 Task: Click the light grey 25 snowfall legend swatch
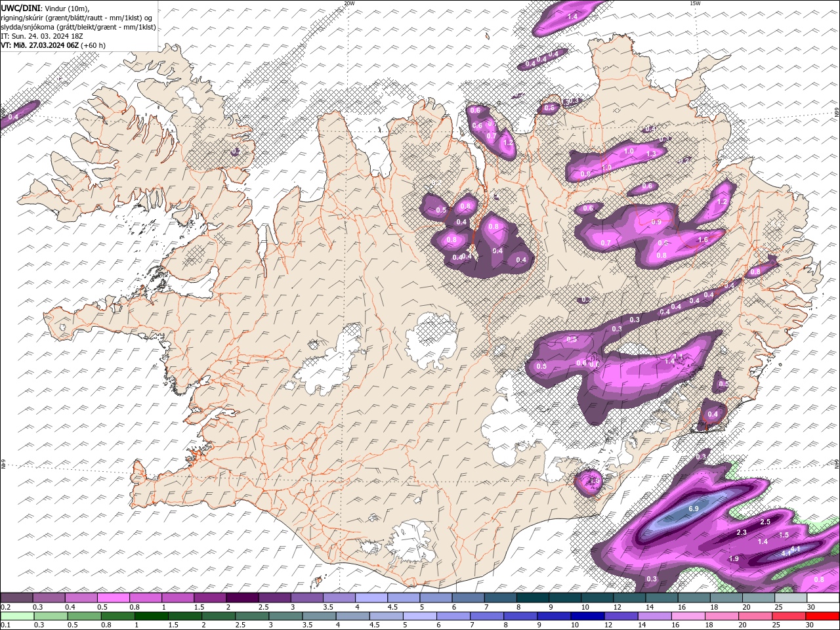click(x=791, y=598)
